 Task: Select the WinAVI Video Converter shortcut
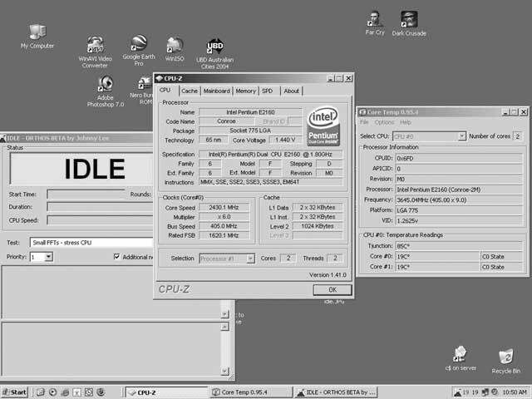[x=95, y=52]
